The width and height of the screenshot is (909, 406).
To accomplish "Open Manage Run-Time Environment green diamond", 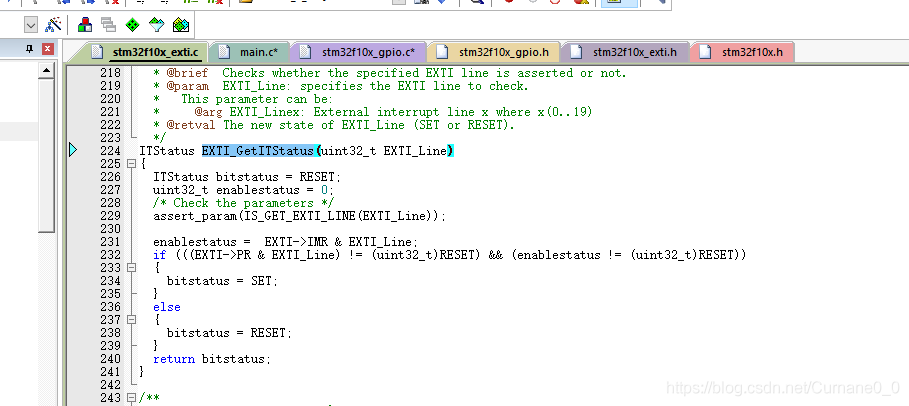I will point(133,24).
